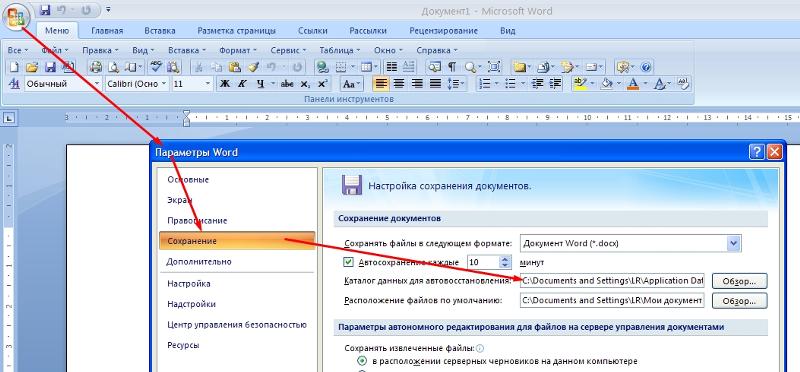Open the Главная ribbon tab

coord(107,31)
